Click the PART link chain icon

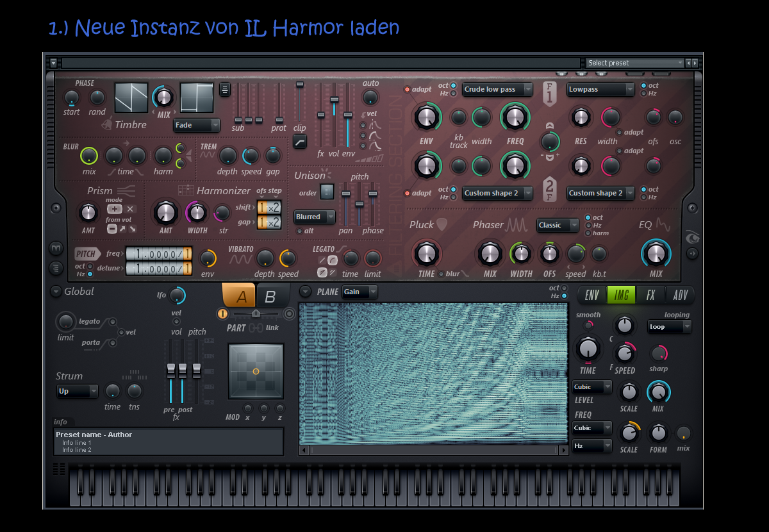pyautogui.click(x=256, y=328)
